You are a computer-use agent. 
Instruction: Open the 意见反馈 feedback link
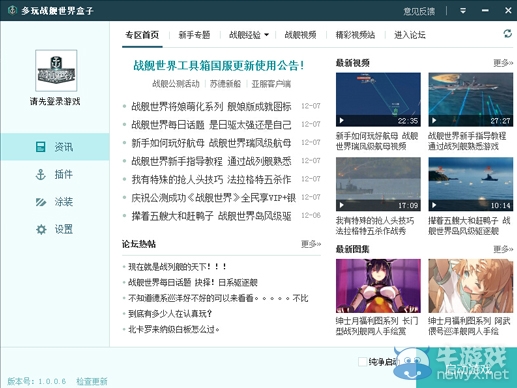click(419, 11)
